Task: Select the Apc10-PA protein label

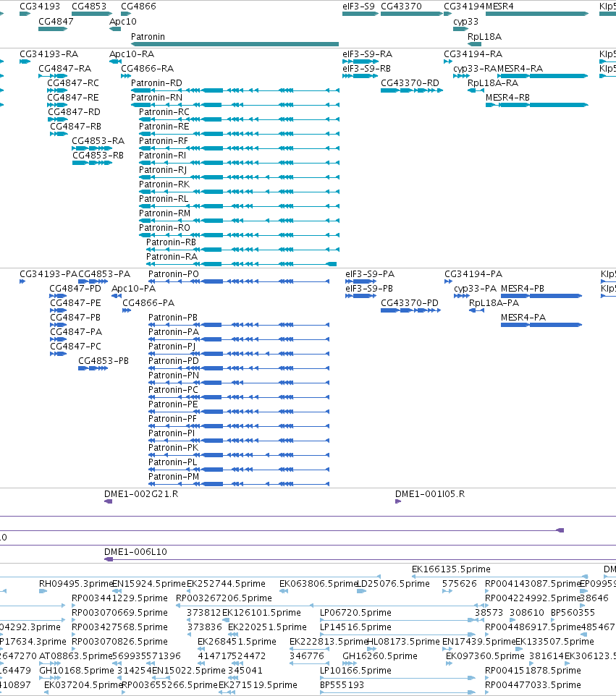Action: (x=134, y=289)
